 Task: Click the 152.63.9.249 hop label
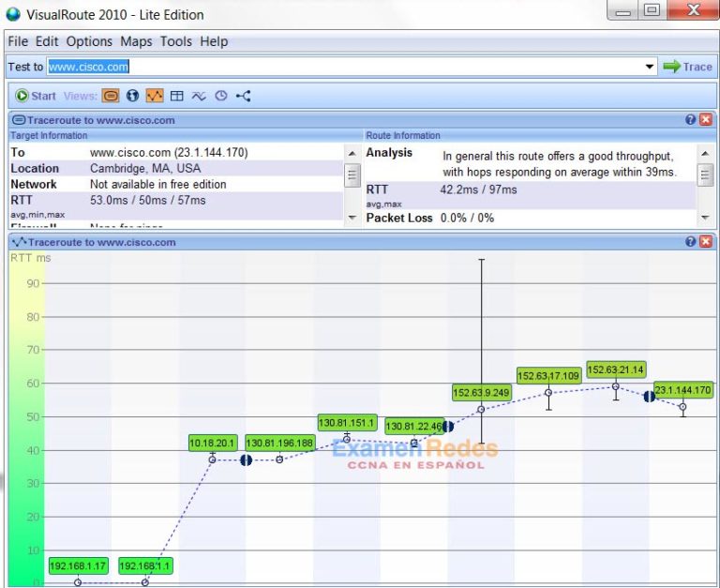click(481, 393)
